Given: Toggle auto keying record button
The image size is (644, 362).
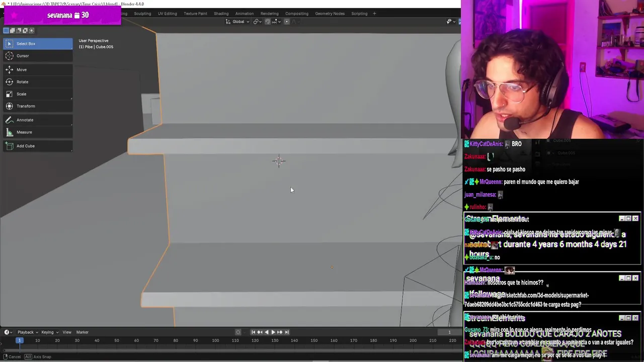Looking at the screenshot, I should (238, 332).
